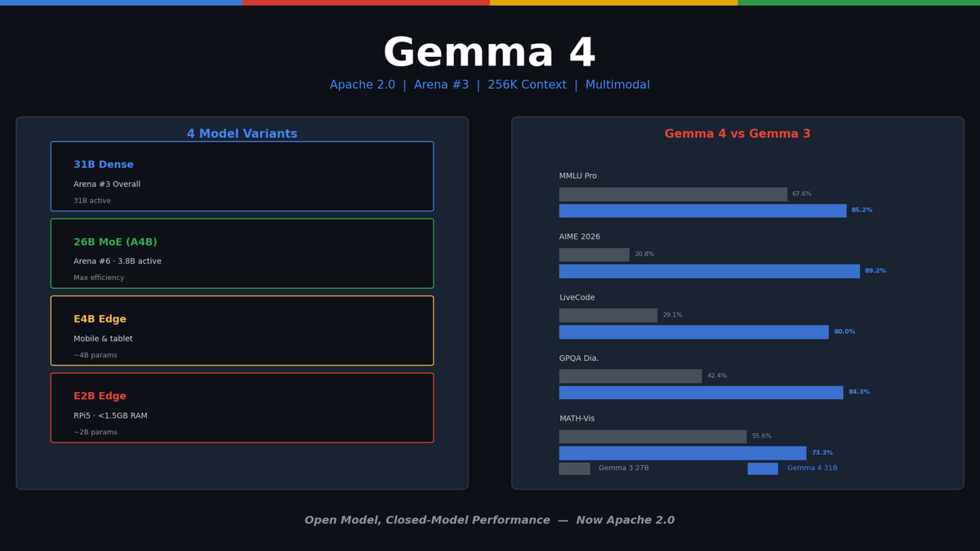
Task: Click the MATH-Vis 73.3% bar
Action: click(680, 452)
